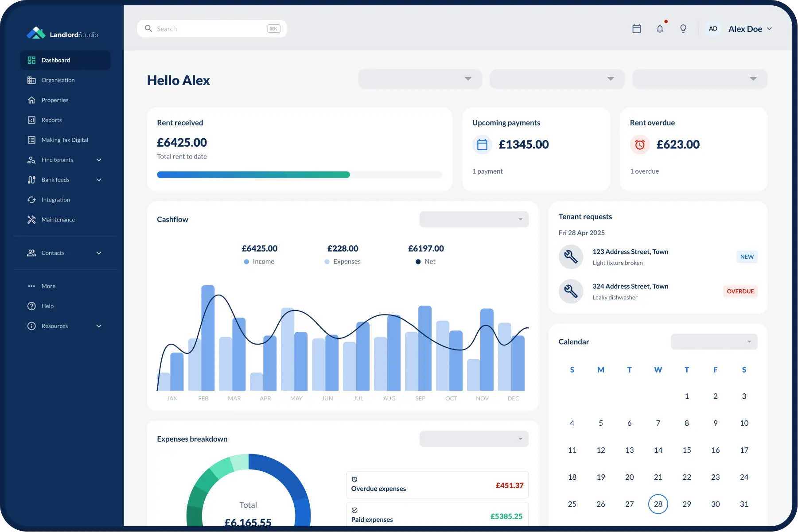
Task: Click the Find tenants person-search icon
Action: (x=31, y=160)
